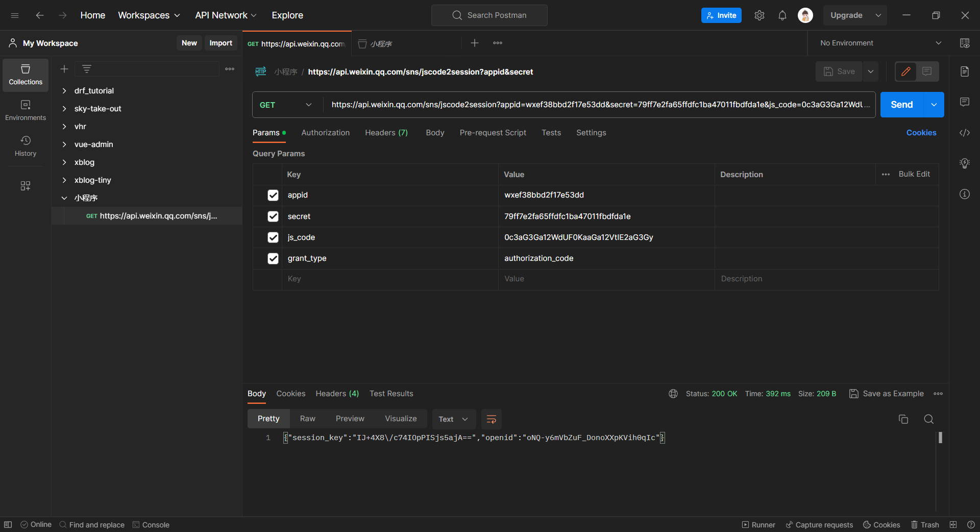Uncheck the secret query parameter
This screenshot has width=980, height=532.
(273, 216)
